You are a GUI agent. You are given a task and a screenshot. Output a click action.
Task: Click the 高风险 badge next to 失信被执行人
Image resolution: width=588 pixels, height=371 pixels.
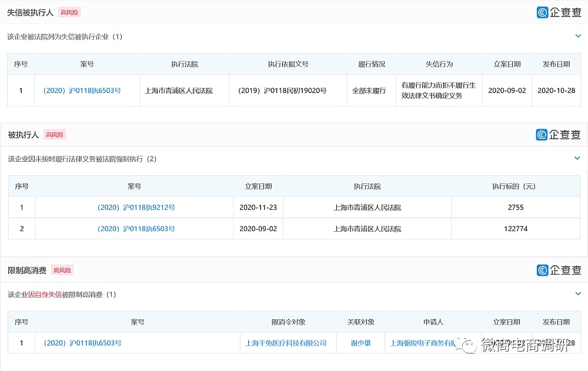click(69, 12)
